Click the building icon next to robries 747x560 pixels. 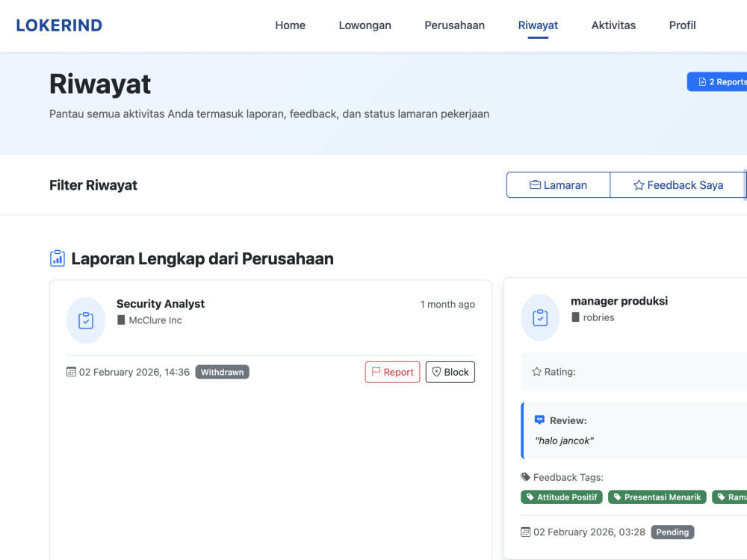[575, 317]
